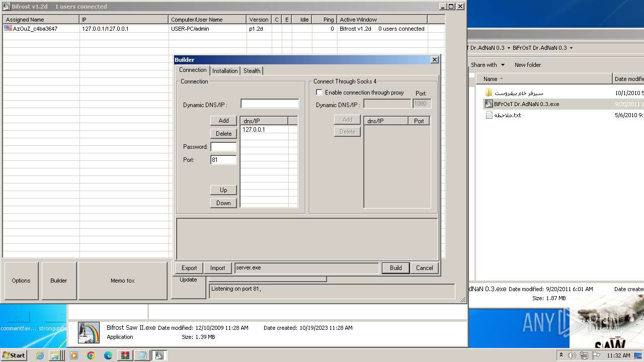
Task: Click the dns/IP list column header in Connection group
Action: click(x=264, y=121)
